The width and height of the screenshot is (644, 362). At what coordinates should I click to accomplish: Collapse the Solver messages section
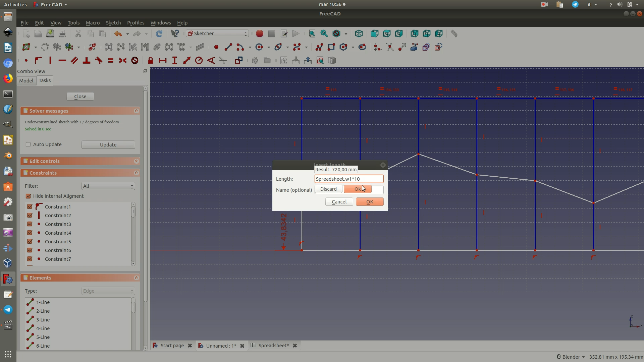pos(136,111)
